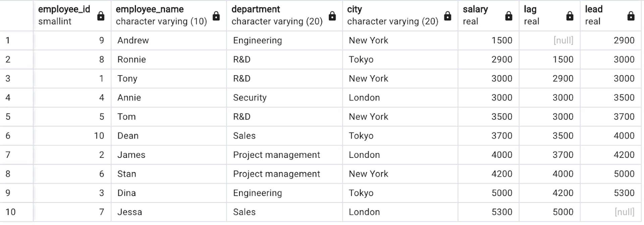This screenshot has height=225, width=644.
Task: Click the lock icon on lag column
Action: point(570,16)
